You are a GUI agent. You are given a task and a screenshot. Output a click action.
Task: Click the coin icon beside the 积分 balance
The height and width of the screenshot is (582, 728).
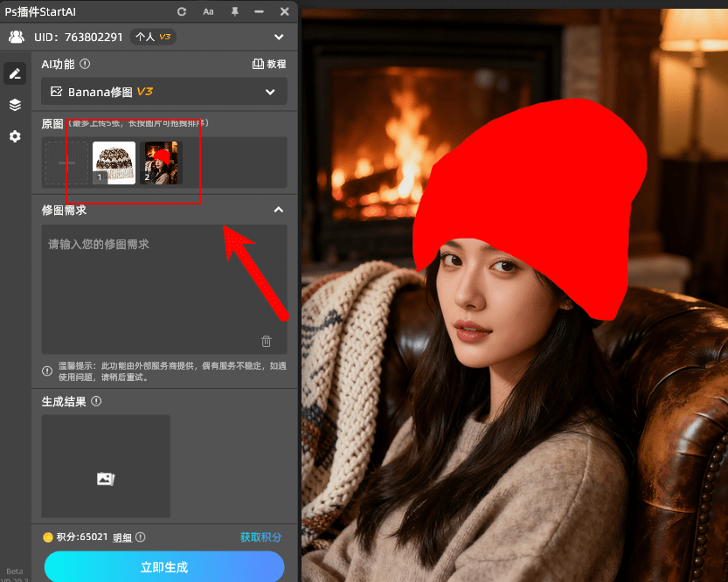49,537
